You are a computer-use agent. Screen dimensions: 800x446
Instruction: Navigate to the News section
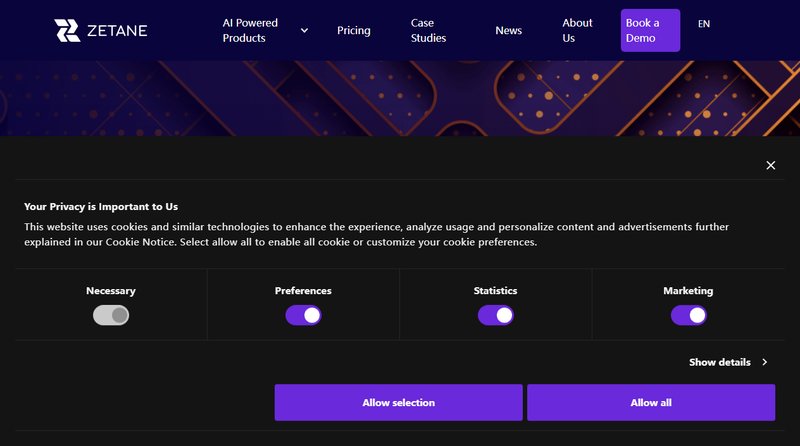[x=508, y=30]
